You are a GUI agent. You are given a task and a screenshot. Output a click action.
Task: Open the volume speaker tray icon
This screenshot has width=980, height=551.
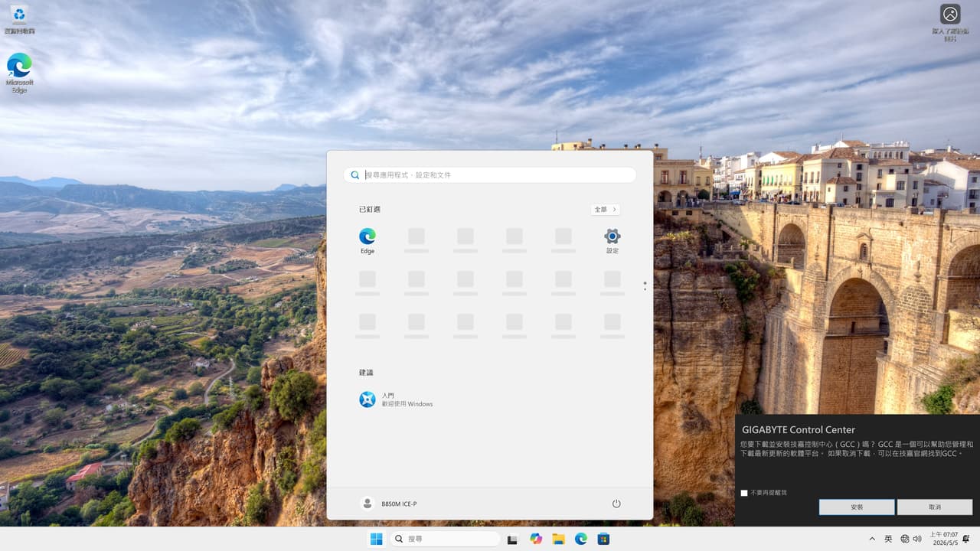[x=917, y=539]
